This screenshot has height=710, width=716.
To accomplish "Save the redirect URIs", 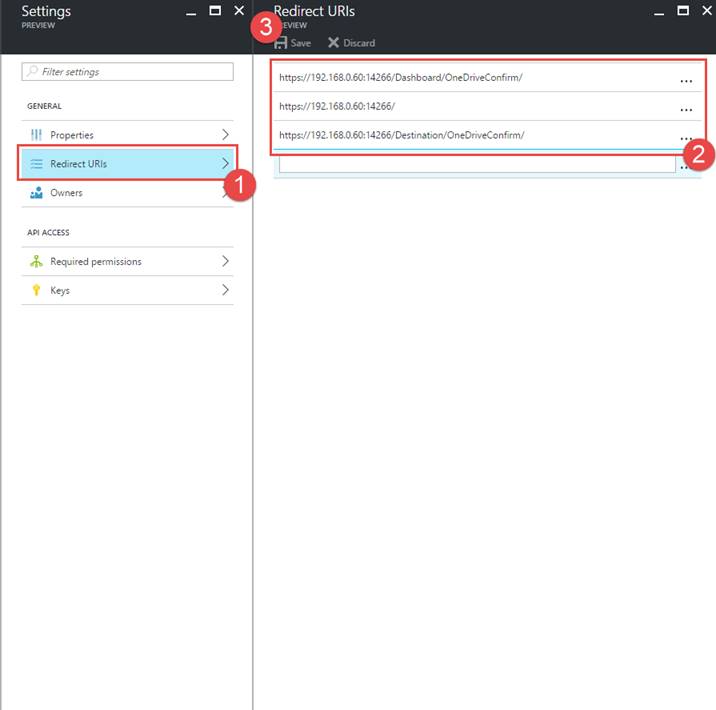I will [292, 43].
